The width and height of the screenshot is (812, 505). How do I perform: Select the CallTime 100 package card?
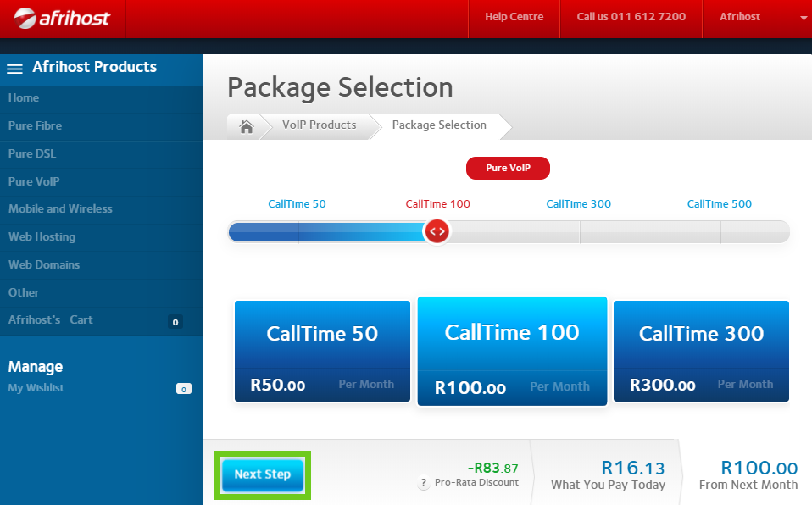pos(512,351)
